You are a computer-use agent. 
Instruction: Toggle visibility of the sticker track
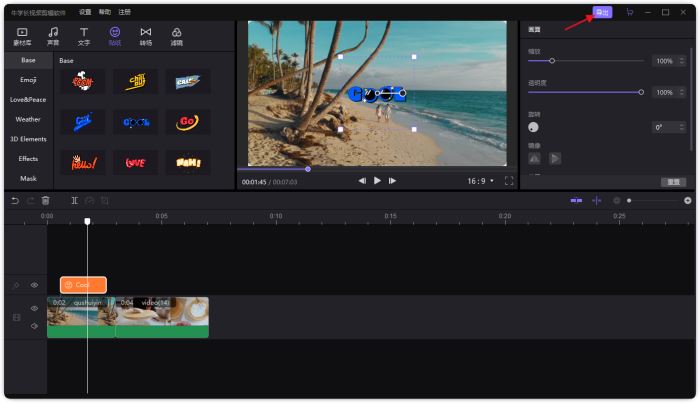point(34,285)
